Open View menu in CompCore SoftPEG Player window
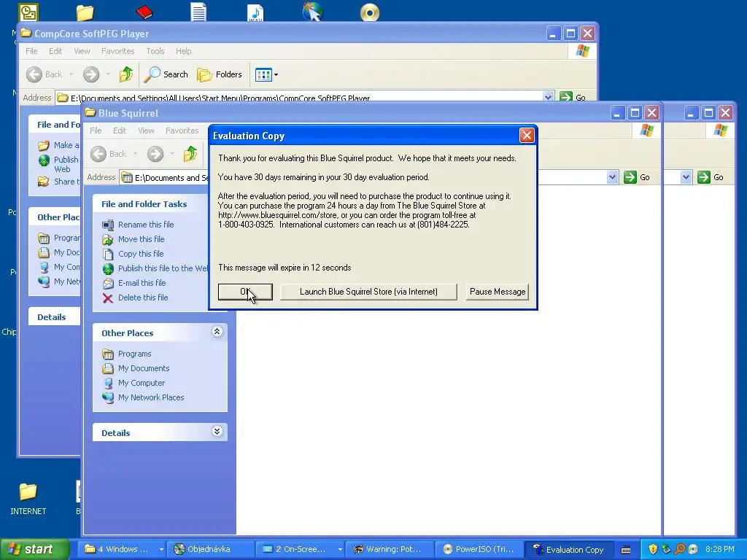 click(x=82, y=51)
